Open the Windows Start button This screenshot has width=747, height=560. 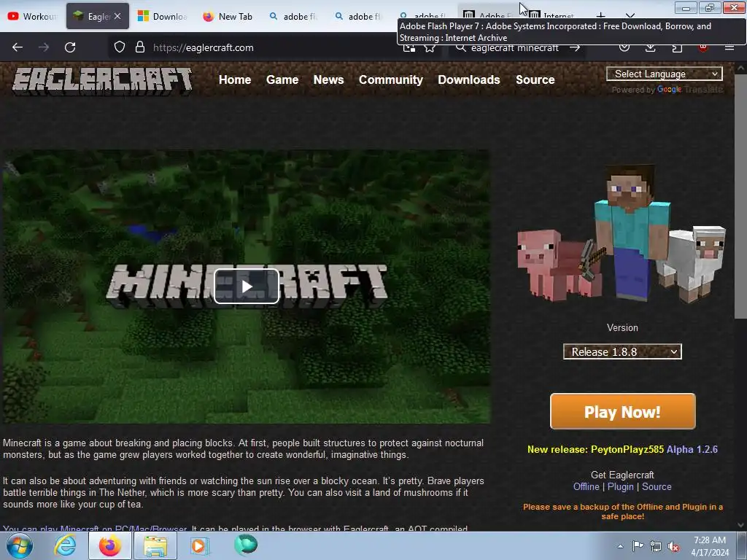(20, 545)
